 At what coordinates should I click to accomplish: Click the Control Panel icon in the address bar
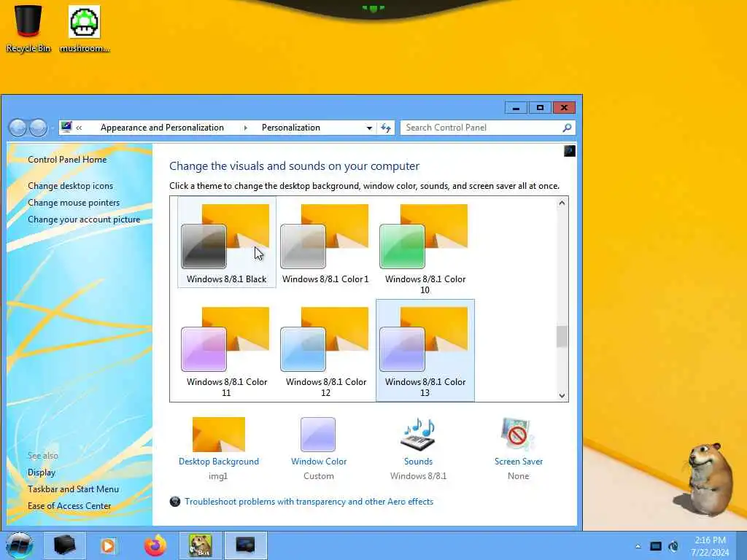pyautogui.click(x=66, y=127)
